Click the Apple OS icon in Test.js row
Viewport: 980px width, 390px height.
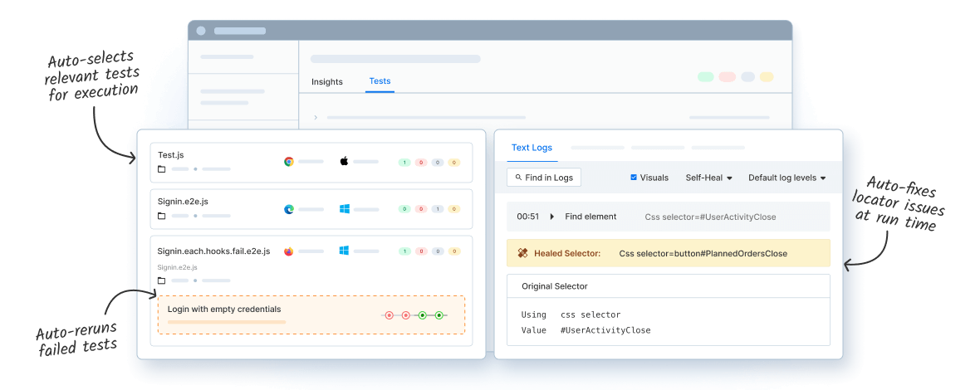344,162
